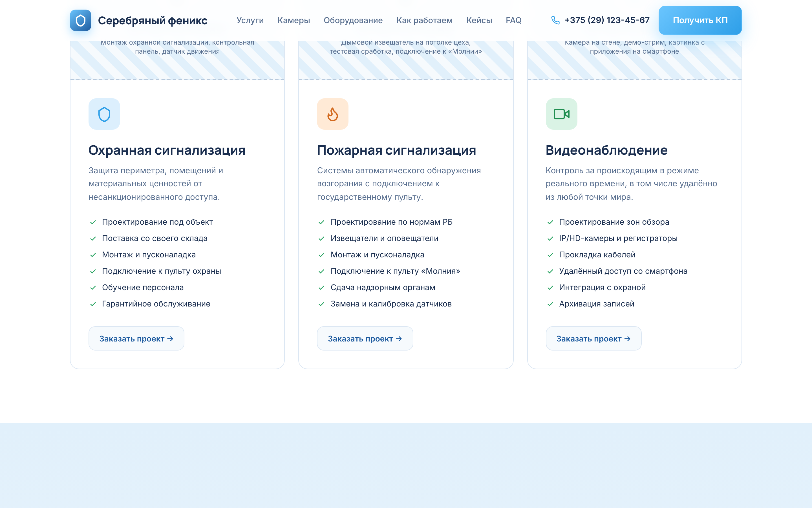The width and height of the screenshot is (812, 508).
Task: Click the text Монтаж и пусконаладка in security card
Action: 149,255
